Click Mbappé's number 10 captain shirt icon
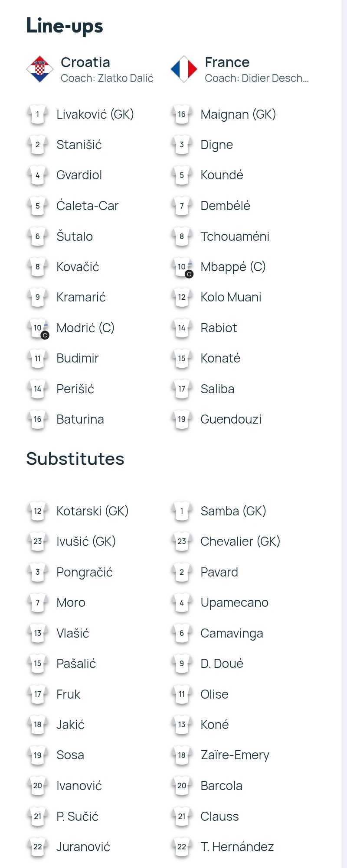The width and height of the screenshot is (347, 868). tap(182, 267)
